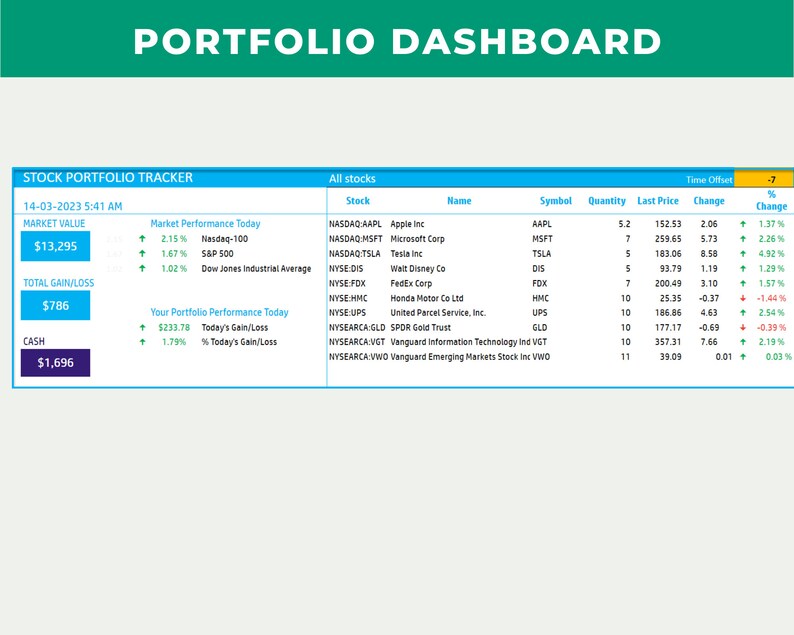This screenshot has height=635, width=794.
Task: Select last price 357.31 for VGT
Action: pyautogui.click(x=668, y=342)
